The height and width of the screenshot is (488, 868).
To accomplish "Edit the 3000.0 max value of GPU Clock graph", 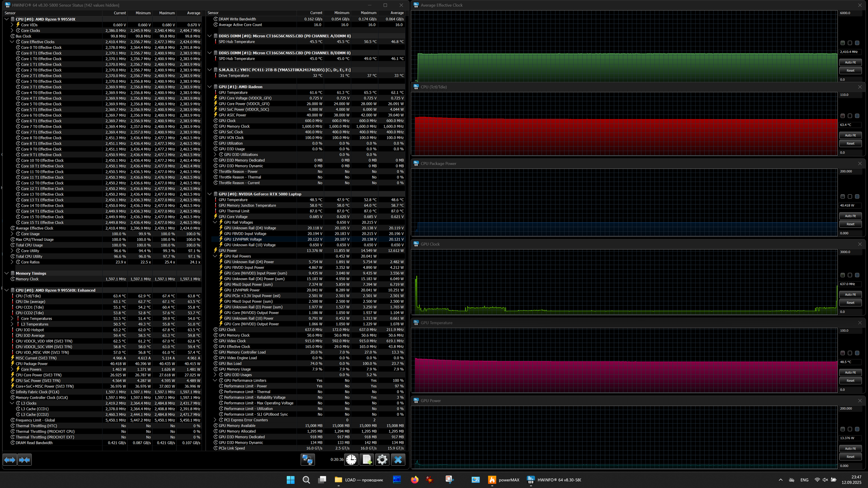I will (x=849, y=252).
